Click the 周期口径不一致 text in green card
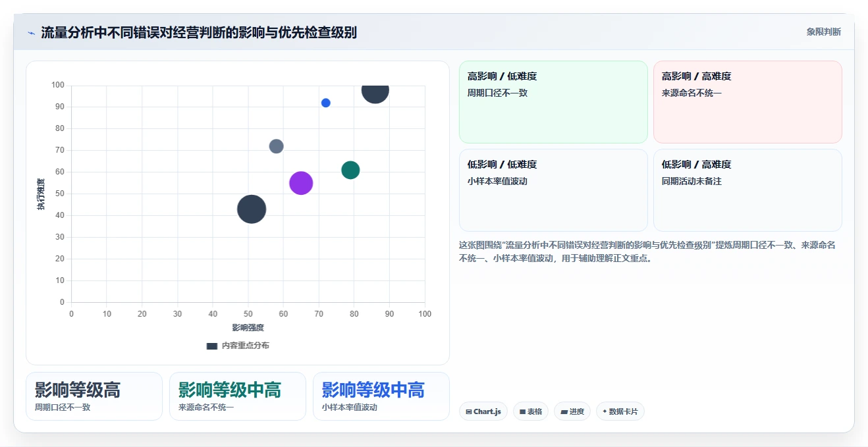Screen dimensions: 868x447 [x=497, y=93]
